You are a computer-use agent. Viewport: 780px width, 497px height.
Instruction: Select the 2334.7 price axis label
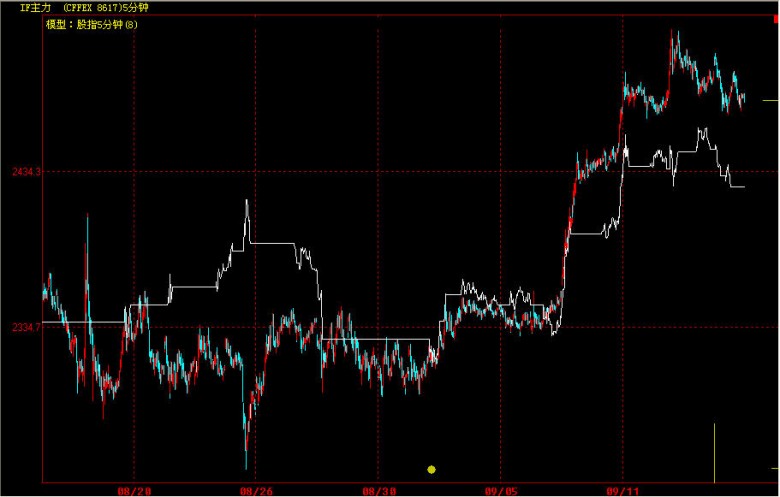coord(24,327)
